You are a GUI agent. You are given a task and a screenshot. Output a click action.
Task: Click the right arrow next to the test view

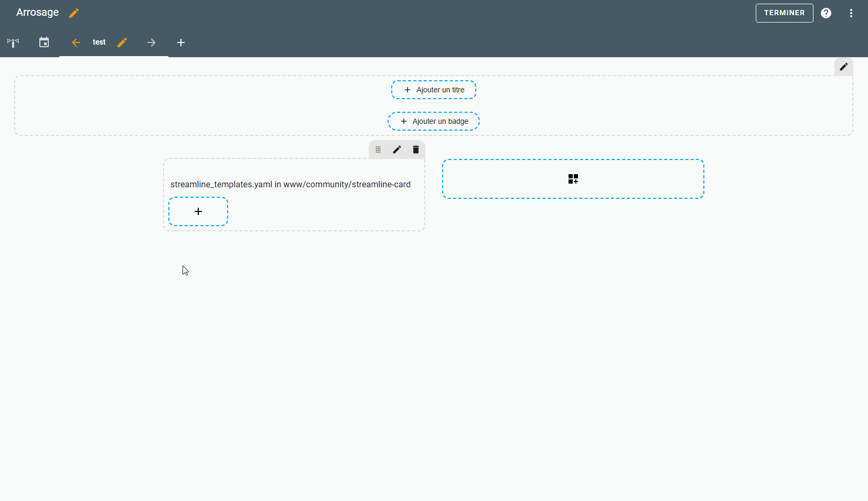pos(151,42)
